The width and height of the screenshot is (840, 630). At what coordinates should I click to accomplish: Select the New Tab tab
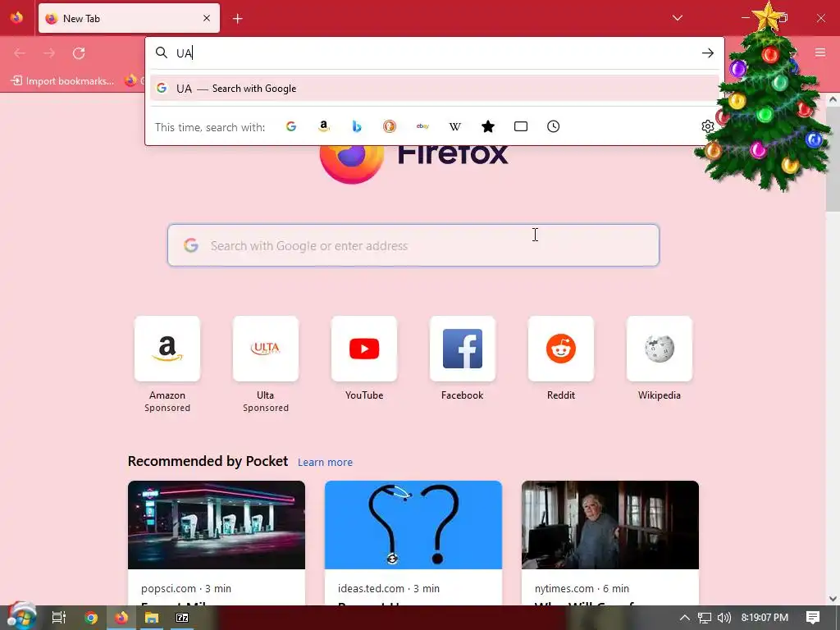click(x=129, y=18)
